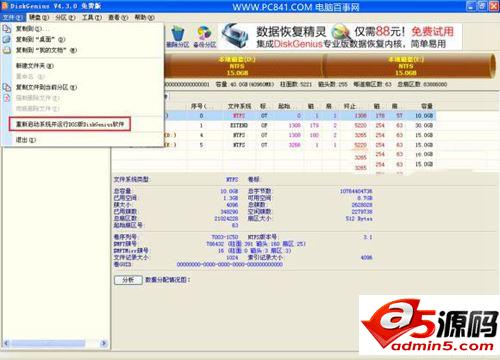Choose 复制到"我的文档" menu entry

pyautogui.click(x=83, y=50)
